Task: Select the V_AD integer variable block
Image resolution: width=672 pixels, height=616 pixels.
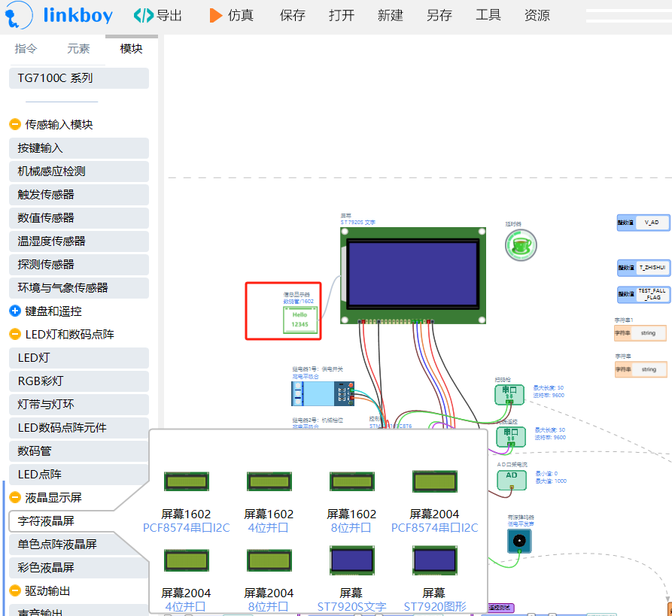Action: [643, 223]
